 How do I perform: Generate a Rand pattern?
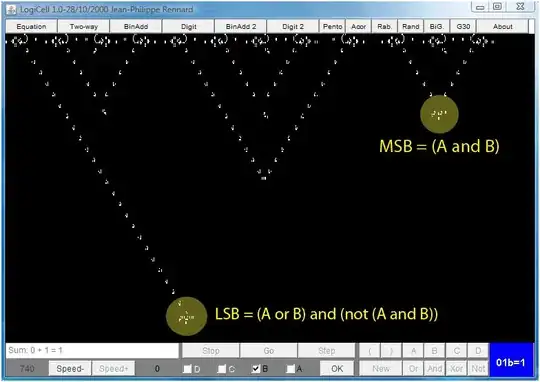click(411, 27)
